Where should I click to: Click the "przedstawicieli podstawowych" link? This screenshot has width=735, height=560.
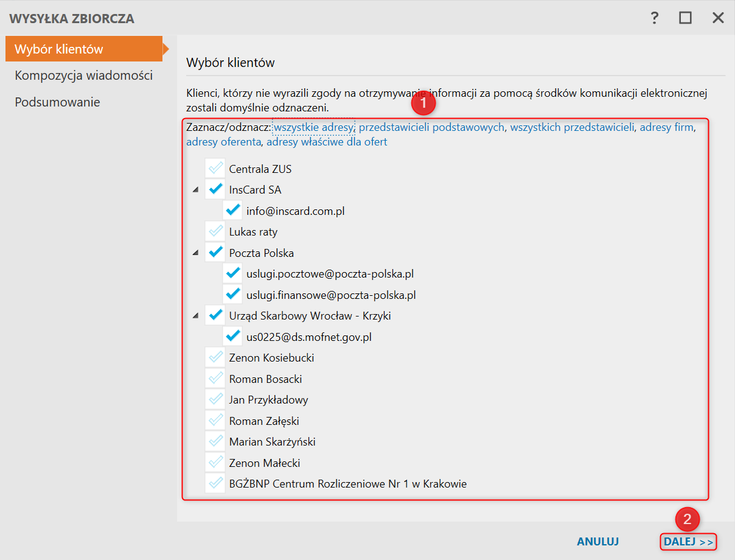click(431, 128)
